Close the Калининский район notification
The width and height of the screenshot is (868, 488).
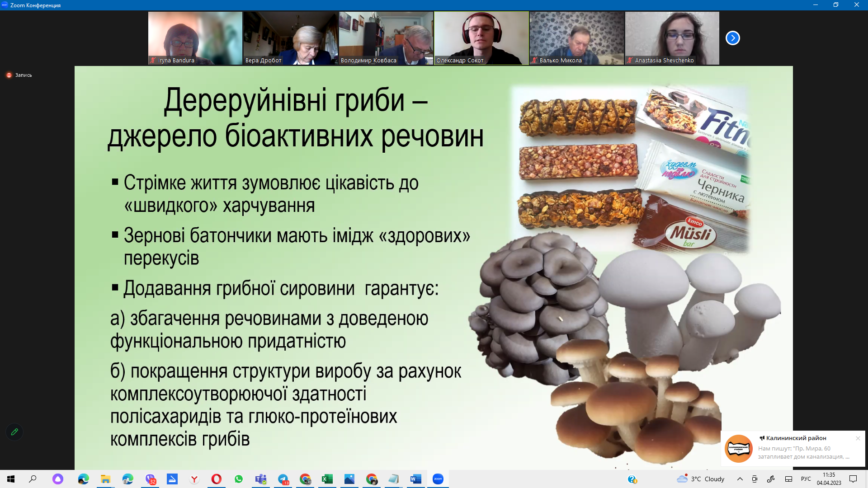pyautogui.click(x=858, y=438)
